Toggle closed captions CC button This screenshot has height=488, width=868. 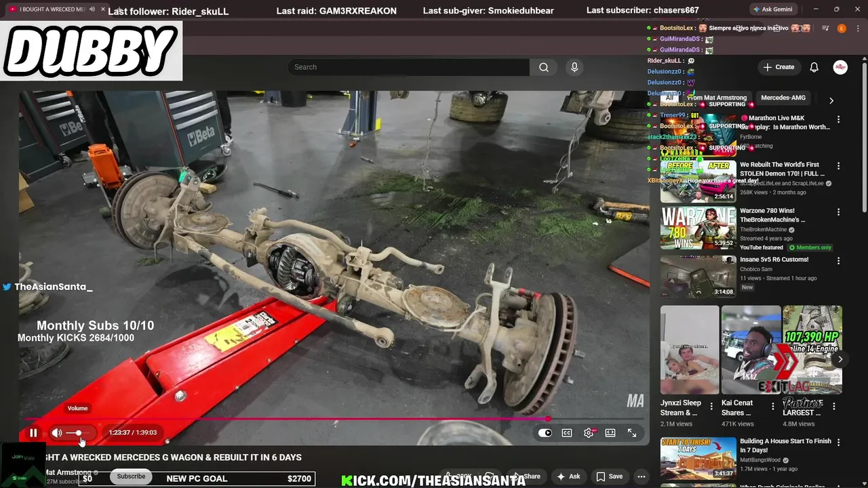(x=567, y=432)
